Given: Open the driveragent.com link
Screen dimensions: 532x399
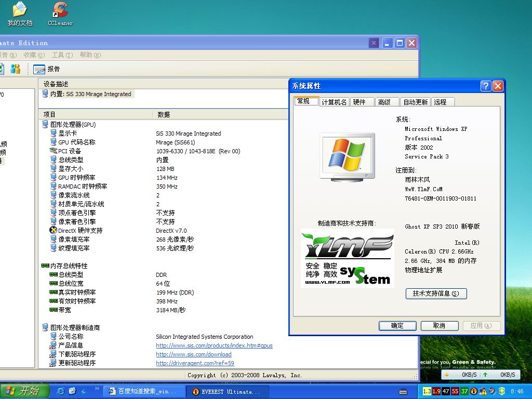Looking at the screenshot, I should tap(195, 363).
